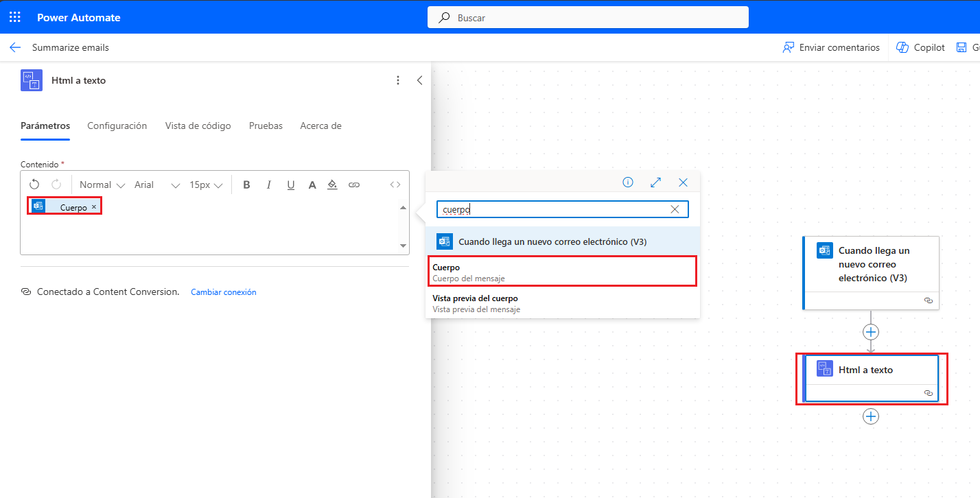Toggle bold formatting
Image resolution: width=980 pixels, height=498 pixels.
[x=247, y=185]
